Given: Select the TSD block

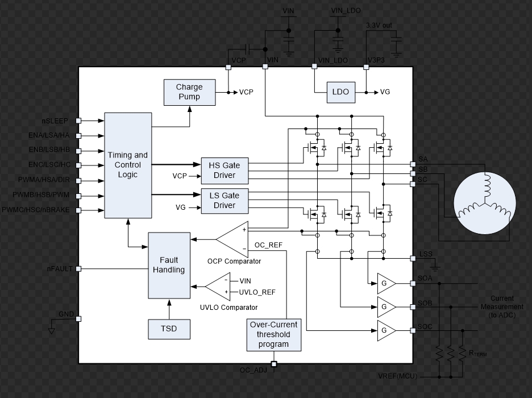Looking at the screenshot, I should point(169,329).
